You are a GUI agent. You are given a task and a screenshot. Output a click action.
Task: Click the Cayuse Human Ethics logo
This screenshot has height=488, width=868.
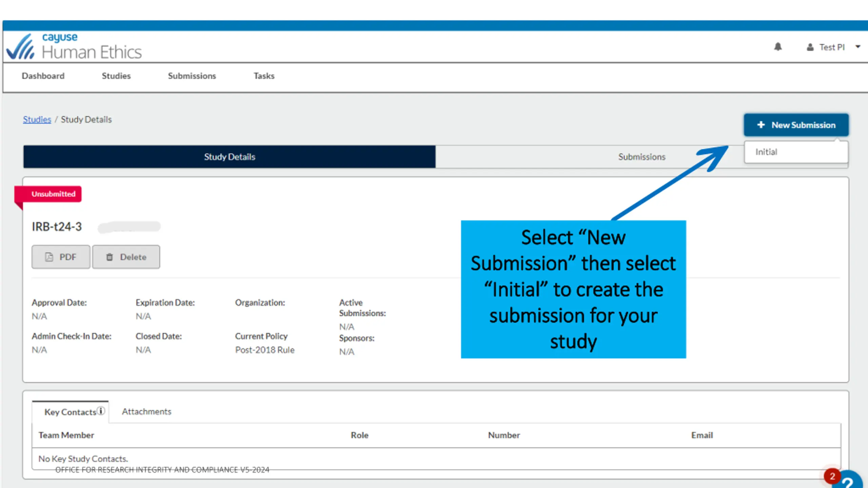(74, 47)
